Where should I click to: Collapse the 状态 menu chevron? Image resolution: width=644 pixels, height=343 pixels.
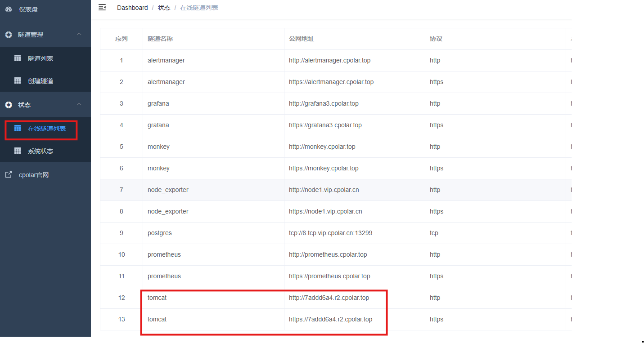point(79,104)
